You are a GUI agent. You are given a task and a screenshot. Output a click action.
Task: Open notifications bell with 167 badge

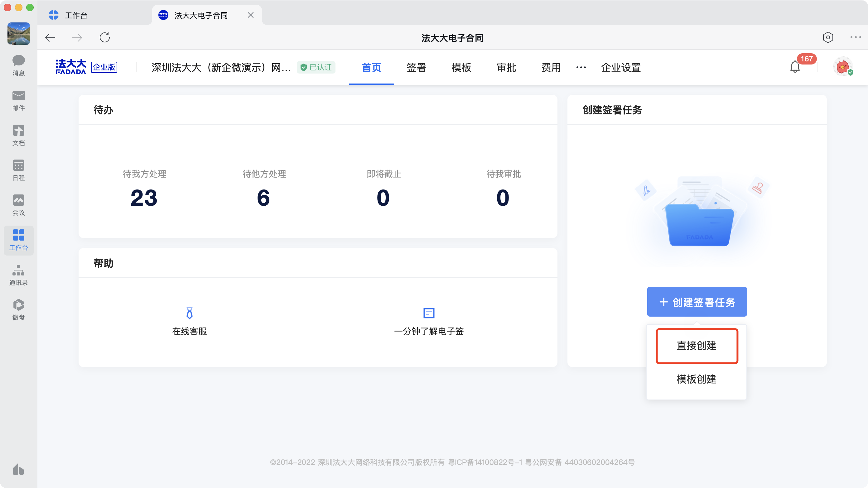pyautogui.click(x=795, y=66)
